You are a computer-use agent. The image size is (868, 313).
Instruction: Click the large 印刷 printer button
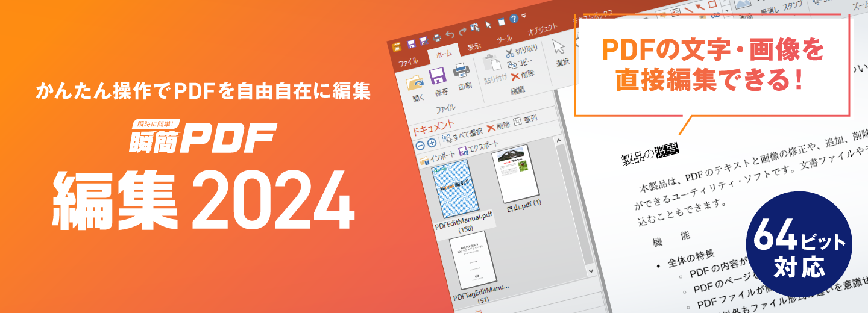coord(462,76)
